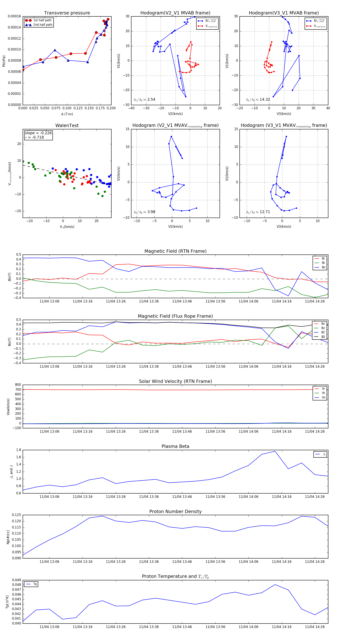Viewport: 351px width, 644px height.
Task: Click the Bx' legend entry
Action: pos(320,324)
